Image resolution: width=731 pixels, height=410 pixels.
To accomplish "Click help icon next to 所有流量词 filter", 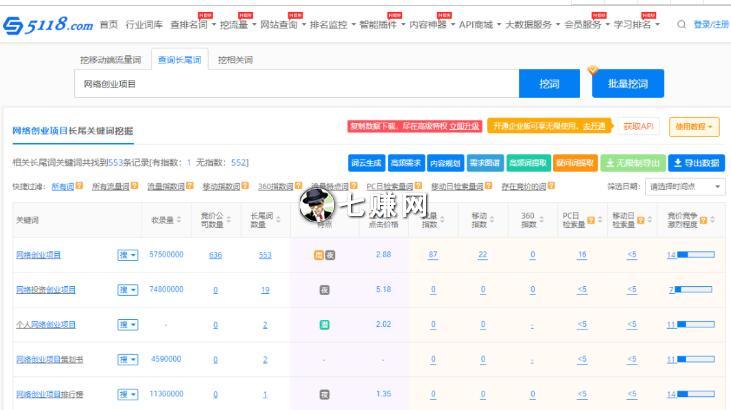I will pos(134,186).
